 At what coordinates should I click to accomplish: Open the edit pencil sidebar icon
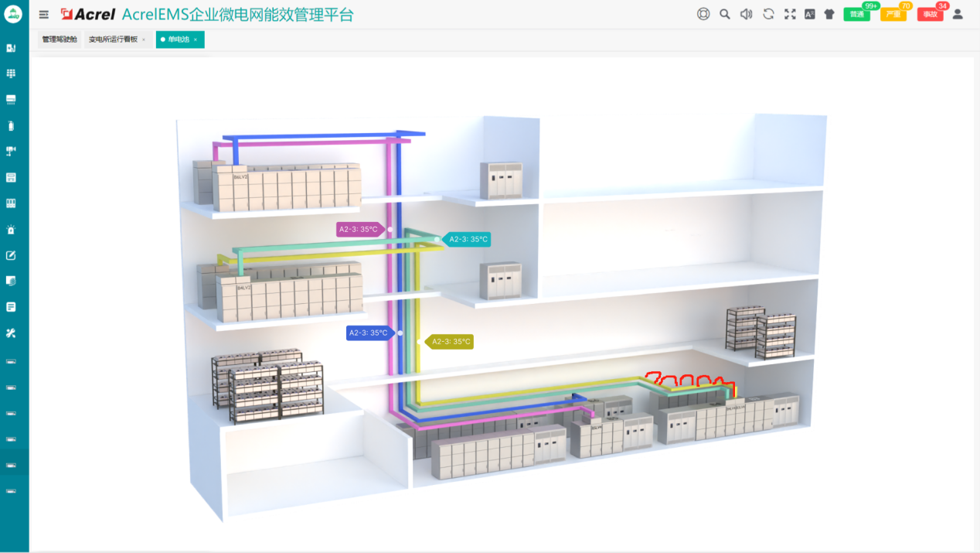tap(11, 255)
